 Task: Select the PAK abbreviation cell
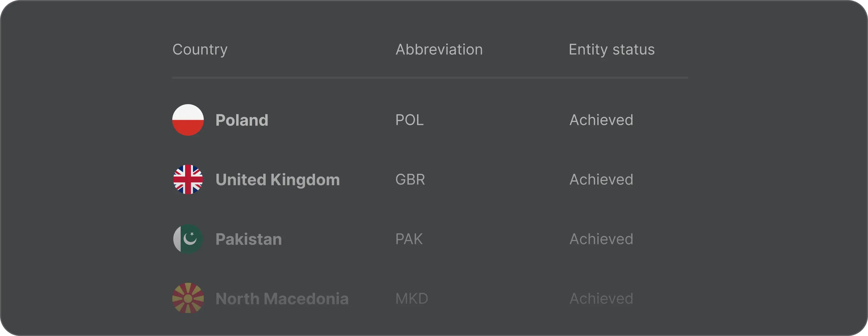point(409,239)
